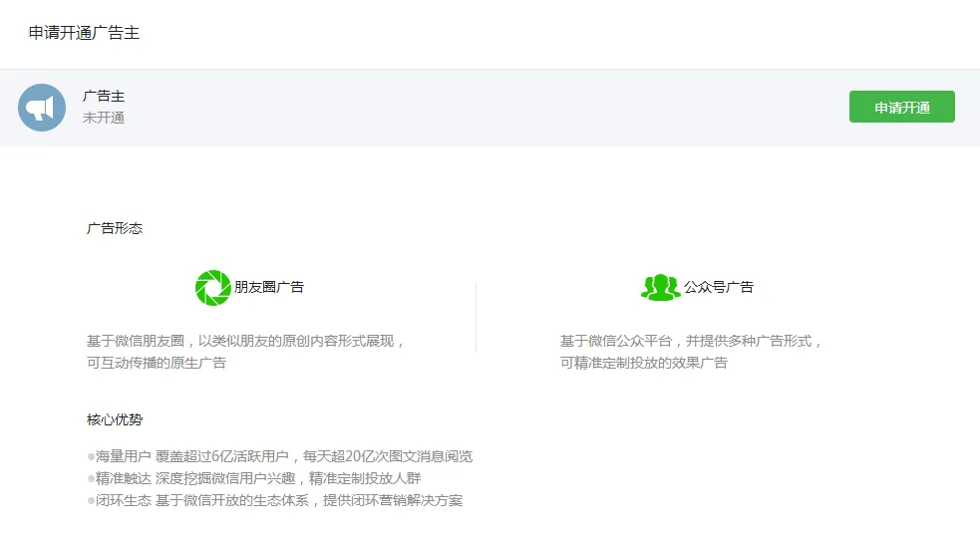Click the 闭环生态 advantage line

[278, 500]
